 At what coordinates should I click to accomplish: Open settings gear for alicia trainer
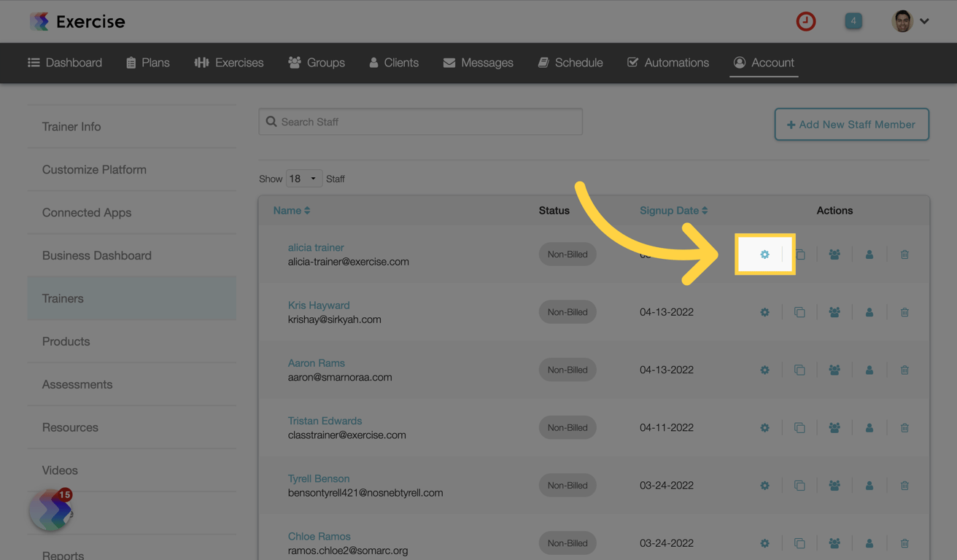point(764,254)
